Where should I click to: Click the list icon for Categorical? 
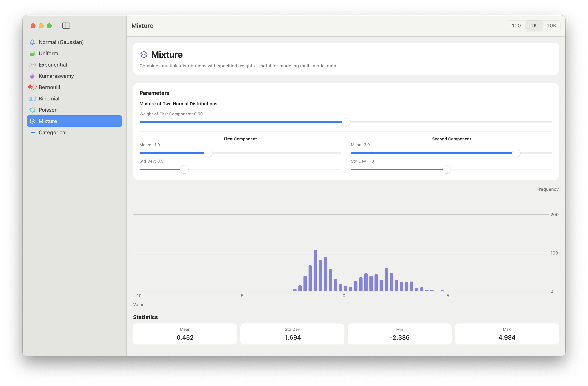coord(32,133)
